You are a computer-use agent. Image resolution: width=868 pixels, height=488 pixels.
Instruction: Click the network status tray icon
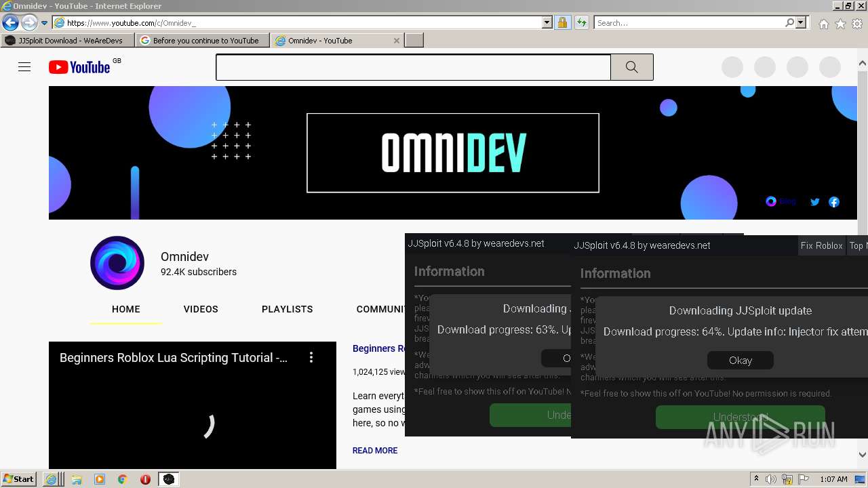(x=788, y=479)
